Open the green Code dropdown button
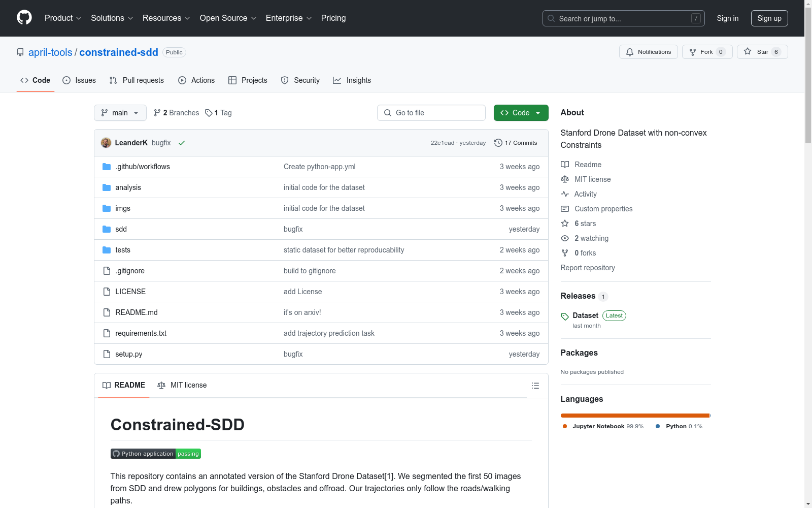Image resolution: width=812 pixels, height=508 pixels. click(x=521, y=113)
